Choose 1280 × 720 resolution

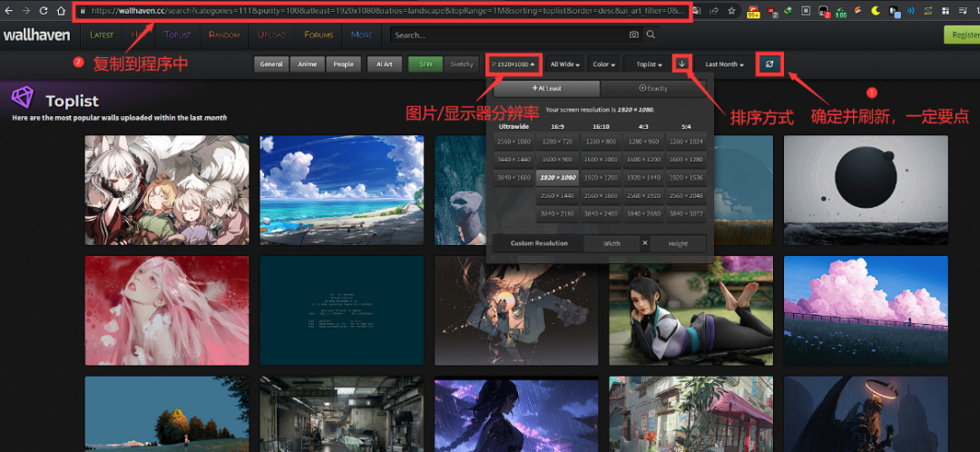(557, 142)
